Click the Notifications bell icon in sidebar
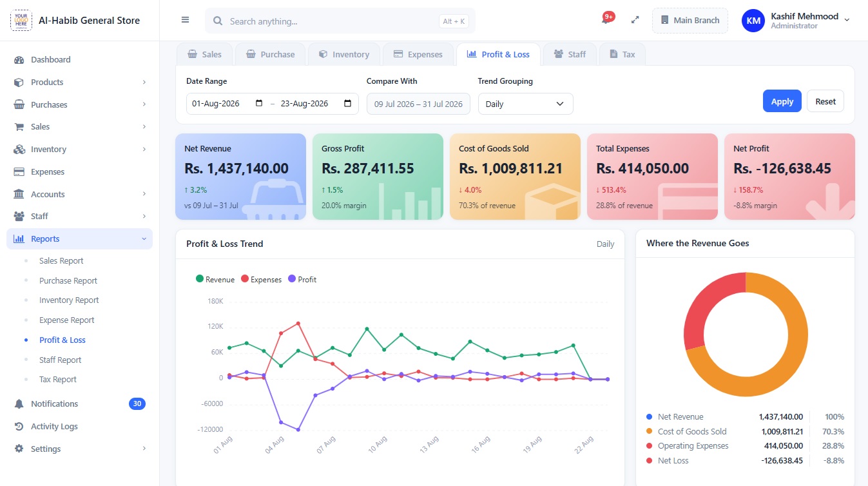The height and width of the screenshot is (486, 868). (19, 404)
